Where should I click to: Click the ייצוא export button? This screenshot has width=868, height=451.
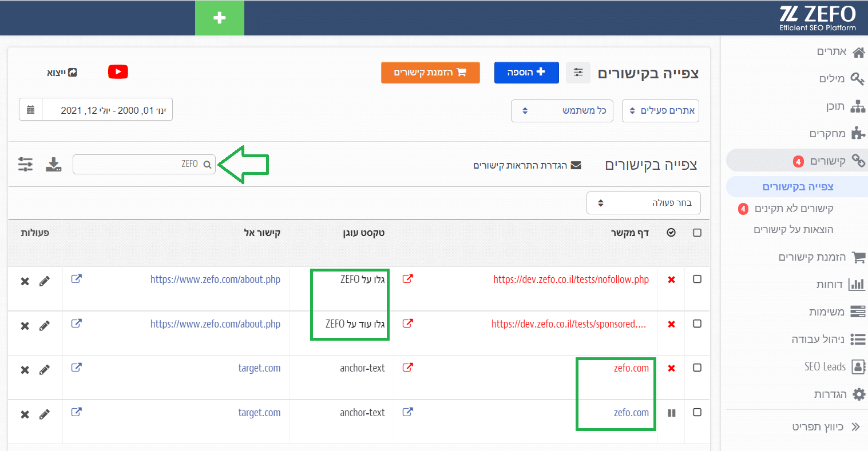pyautogui.click(x=62, y=73)
